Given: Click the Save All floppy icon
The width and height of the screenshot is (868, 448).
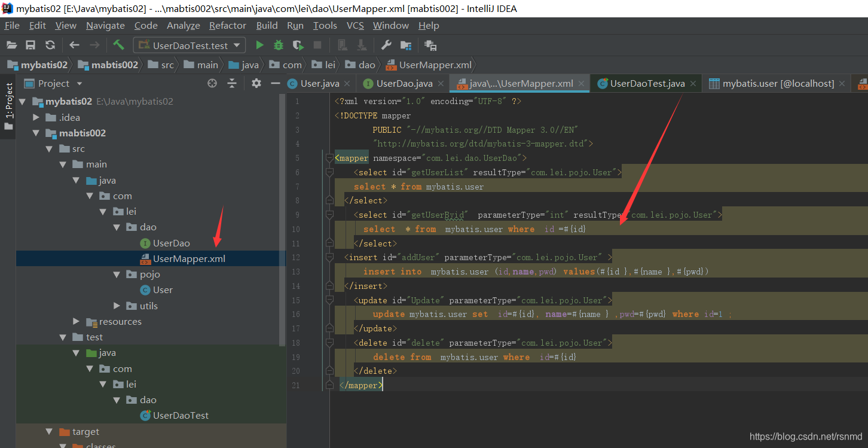Looking at the screenshot, I should click(x=30, y=45).
